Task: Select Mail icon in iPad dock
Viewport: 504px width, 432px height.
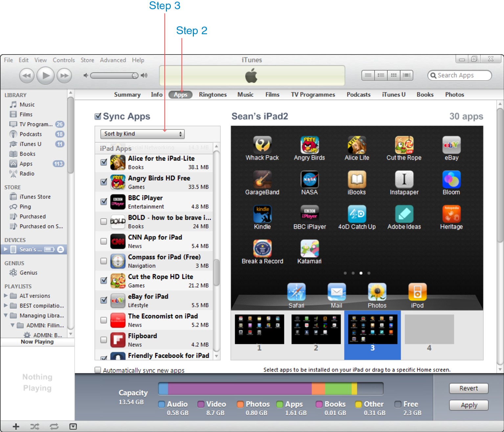Action: [336, 292]
